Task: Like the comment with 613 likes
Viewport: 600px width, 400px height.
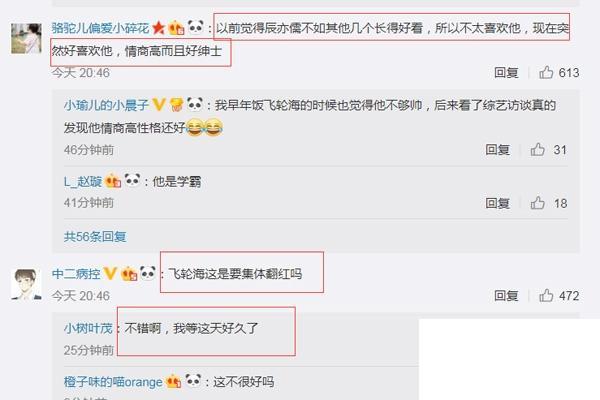Action: coord(546,72)
